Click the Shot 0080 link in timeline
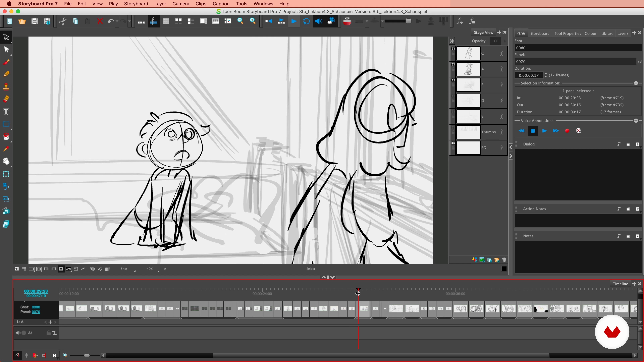 [36, 307]
